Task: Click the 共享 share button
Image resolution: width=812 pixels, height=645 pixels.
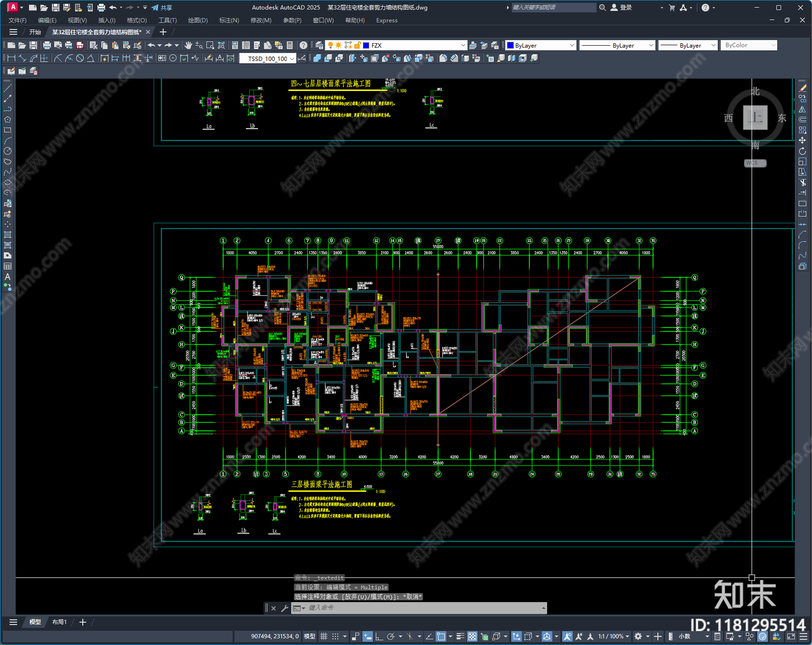Action: coord(162,8)
